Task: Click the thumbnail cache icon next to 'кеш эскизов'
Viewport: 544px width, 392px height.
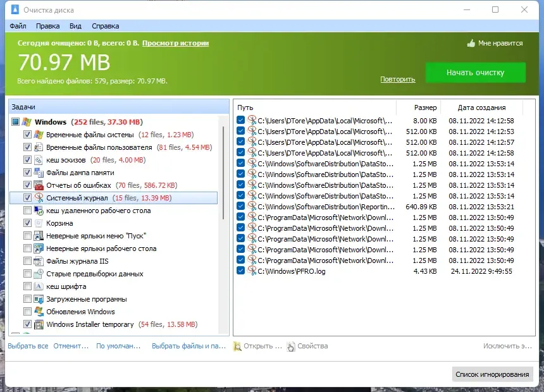Action: pyautogui.click(x=39, y=160)
